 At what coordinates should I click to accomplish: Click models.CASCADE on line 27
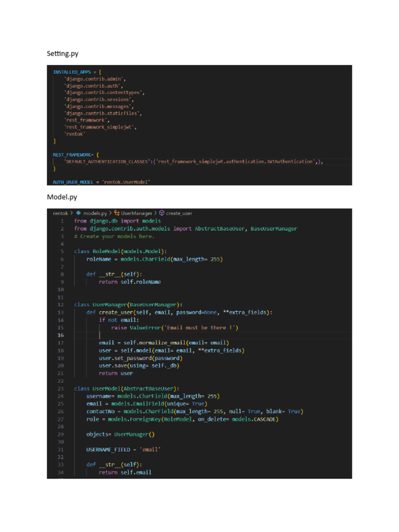[x=254, y=419]
